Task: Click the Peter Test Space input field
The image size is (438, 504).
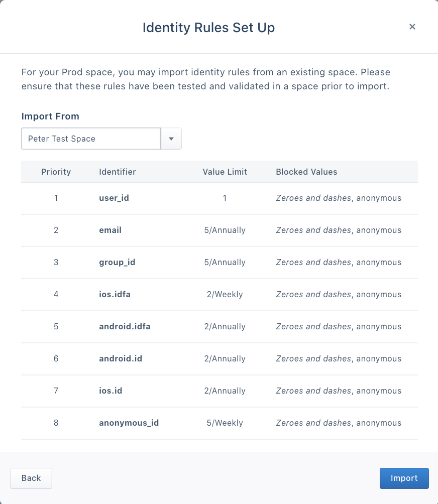Action: [x=90, y=138]
